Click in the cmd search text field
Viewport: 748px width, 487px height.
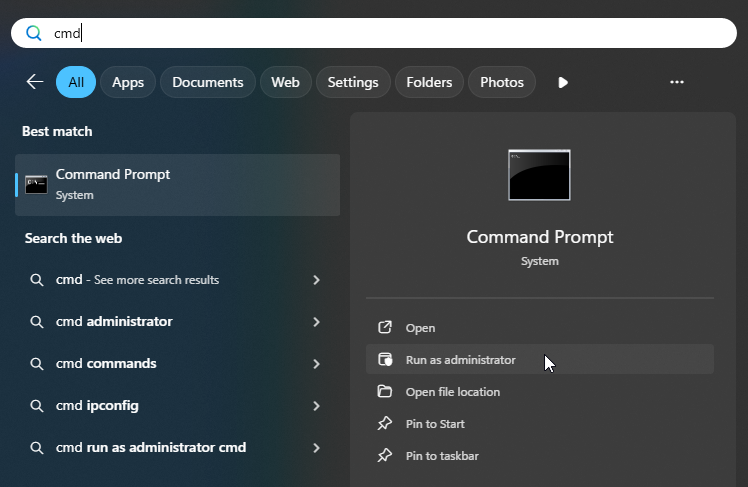[x=374, y=33]
